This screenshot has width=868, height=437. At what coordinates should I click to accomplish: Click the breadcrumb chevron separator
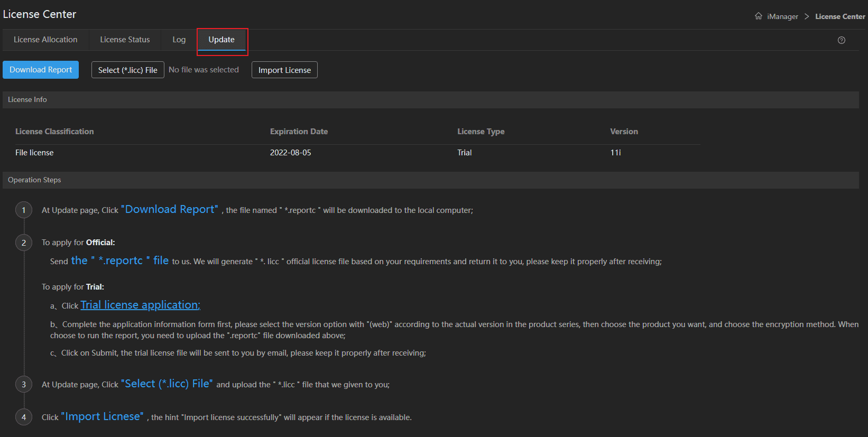coord(807,16)
